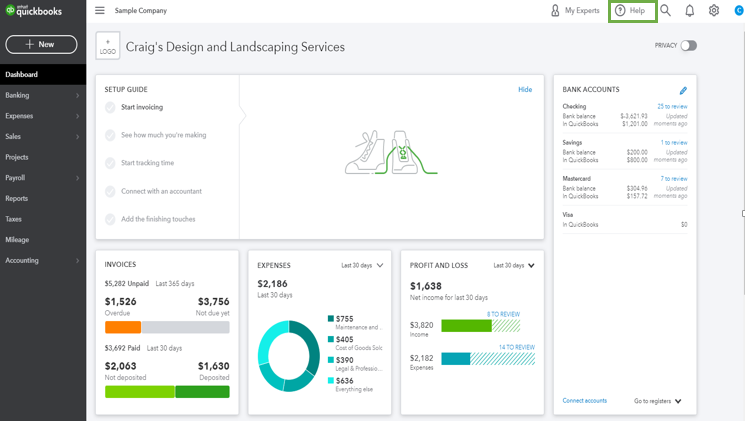The image size is (745, 421).
Task: Open the Go to registers dropdown
Action: pos(658,401)
